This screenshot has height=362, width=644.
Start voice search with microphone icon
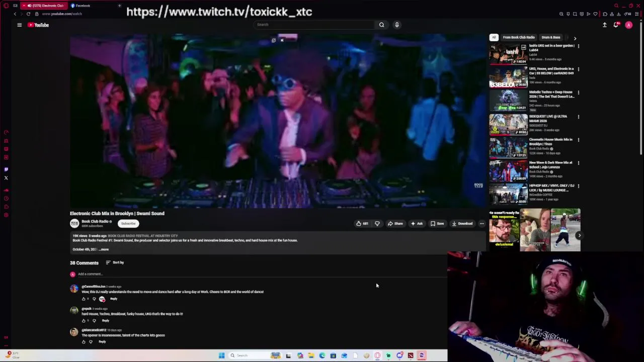pyautogui.click(x=396, y=25)
